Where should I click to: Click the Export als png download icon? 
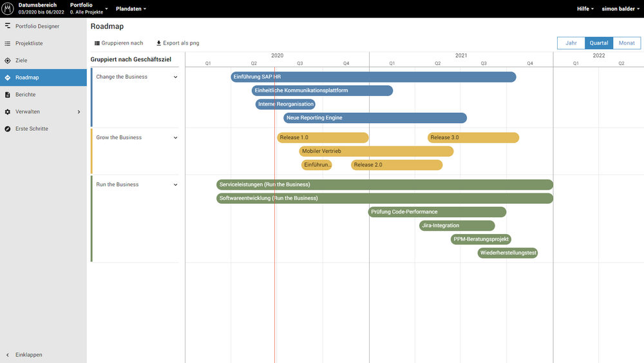[x=159, y=43]
